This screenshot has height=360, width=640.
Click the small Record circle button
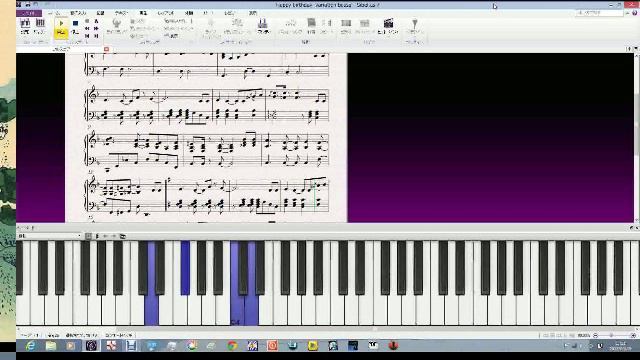click(x=87, y=21)
